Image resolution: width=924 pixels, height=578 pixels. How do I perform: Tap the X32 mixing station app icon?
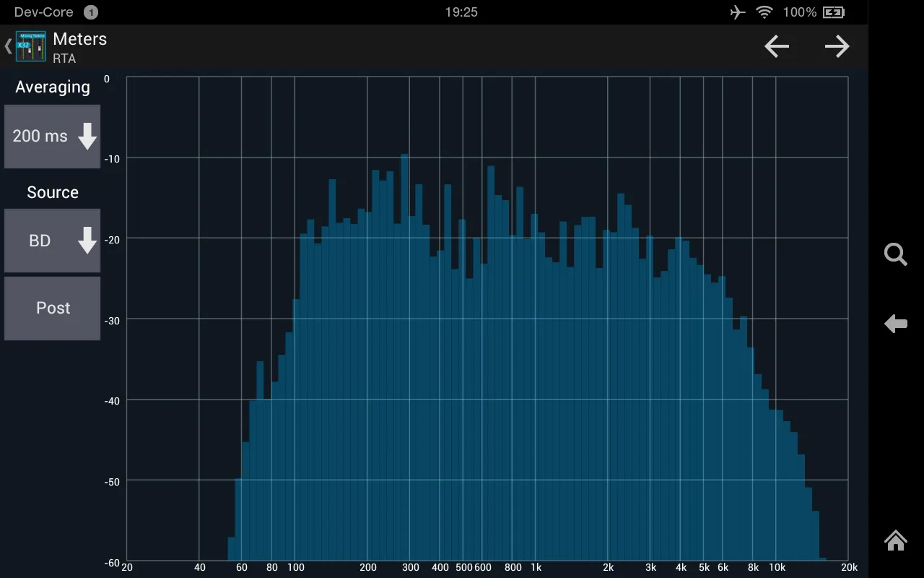(30, 47)
